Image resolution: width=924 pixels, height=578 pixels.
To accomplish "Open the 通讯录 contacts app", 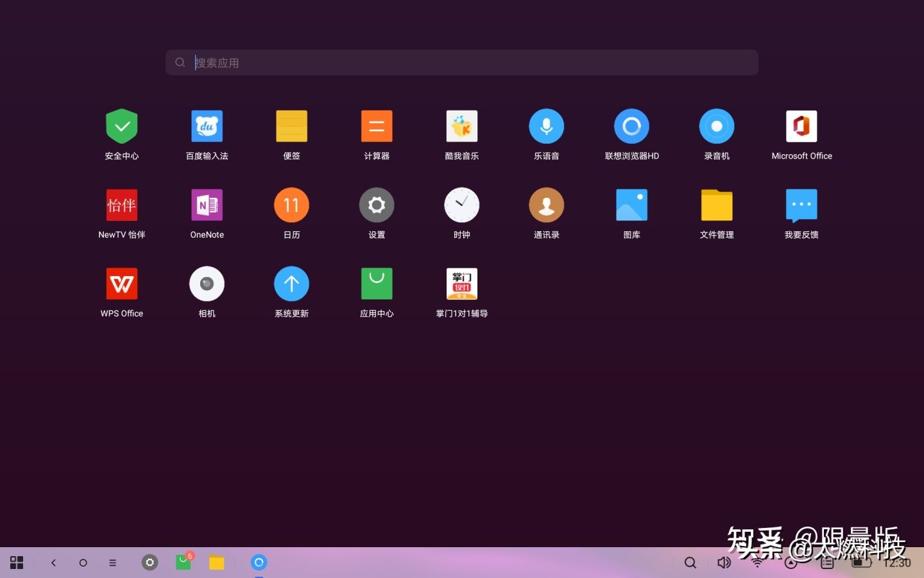I will tap(547, 205).
